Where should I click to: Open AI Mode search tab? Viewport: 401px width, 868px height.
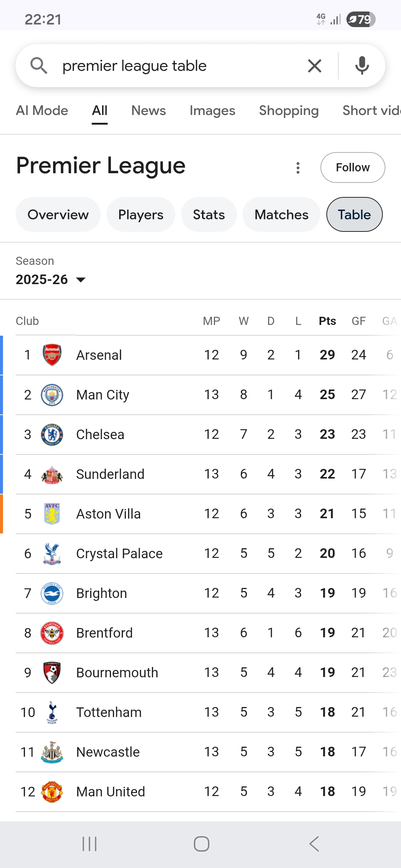click(42, 111)
